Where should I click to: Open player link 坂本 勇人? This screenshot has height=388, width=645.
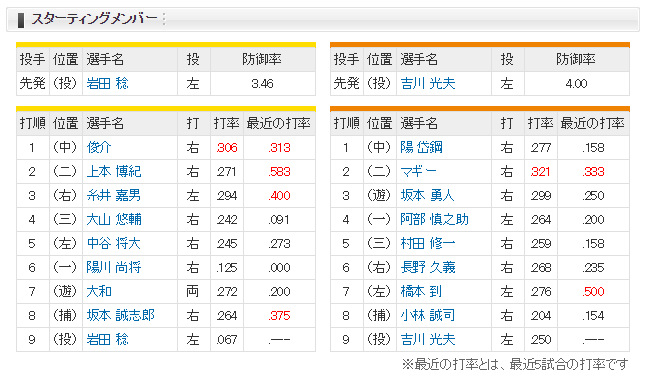coord(427,195)
